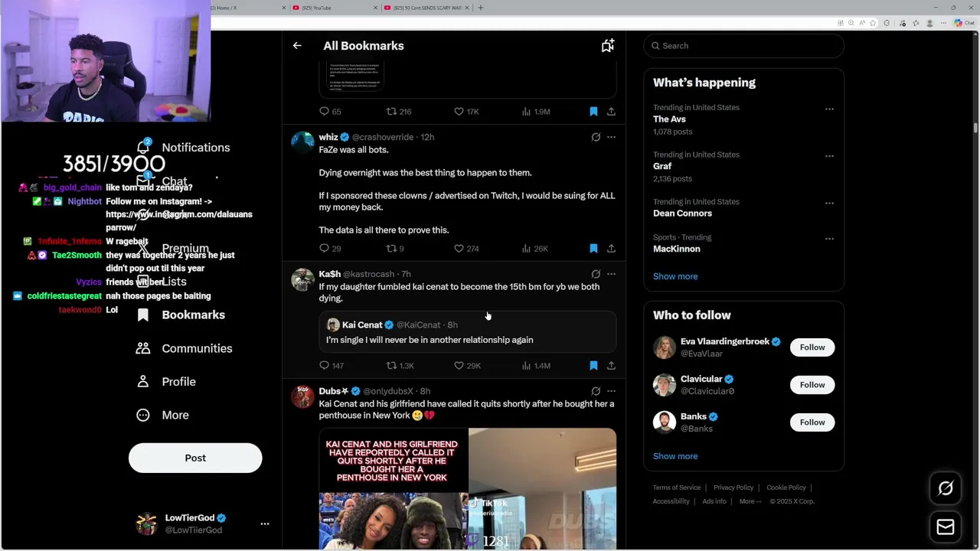This screenshot has height=551, width=980.
Task: Go back using All Bookmarks arrow
Action: [297, 46]
